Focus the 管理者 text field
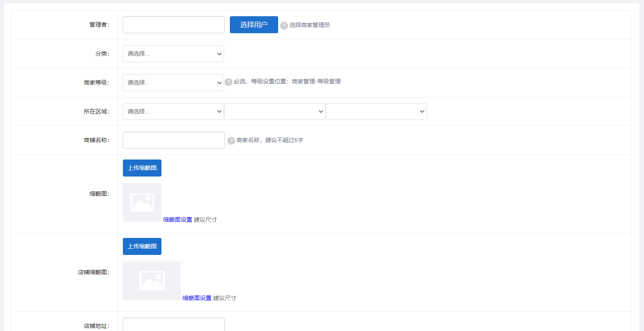Viewport: 644px width, 331px height. 174,25
